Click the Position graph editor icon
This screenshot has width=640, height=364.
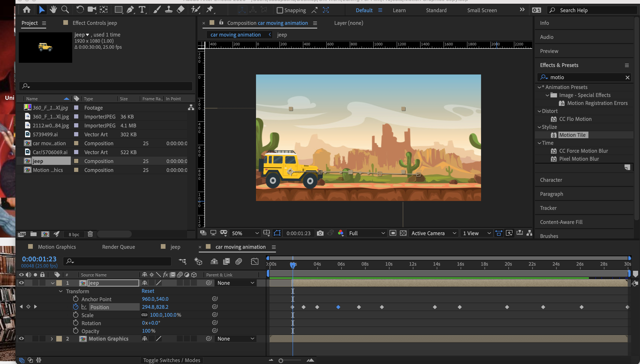point(84,307)
